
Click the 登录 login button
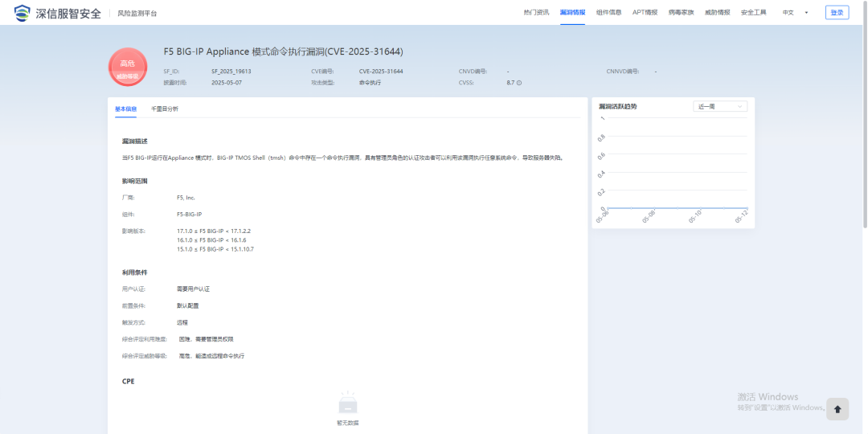[837, 13]
